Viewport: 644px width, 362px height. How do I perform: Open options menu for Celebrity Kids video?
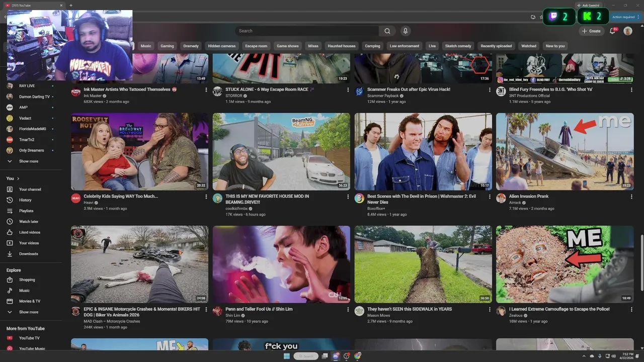tap(206, 197)
